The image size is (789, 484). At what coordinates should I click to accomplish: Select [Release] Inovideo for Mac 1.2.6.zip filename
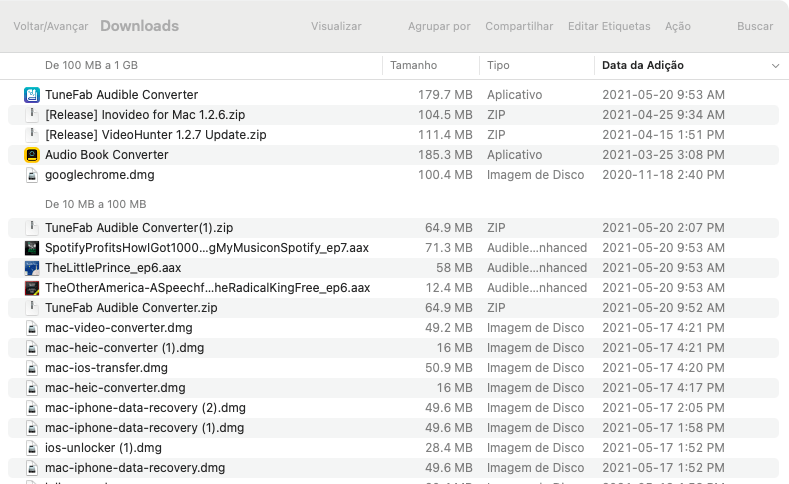(145, 115)
